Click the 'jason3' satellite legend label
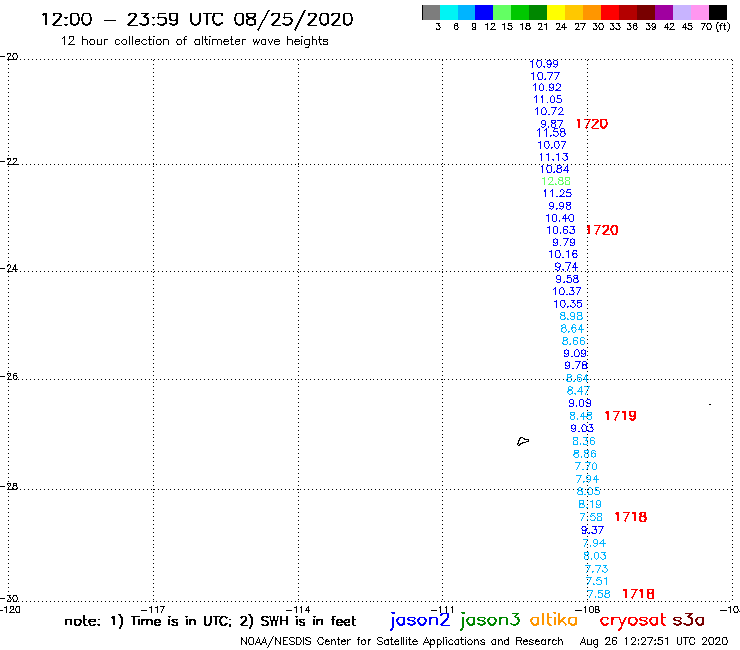The height and width of the screenshot is (650, 740). (x=490, y=620)
